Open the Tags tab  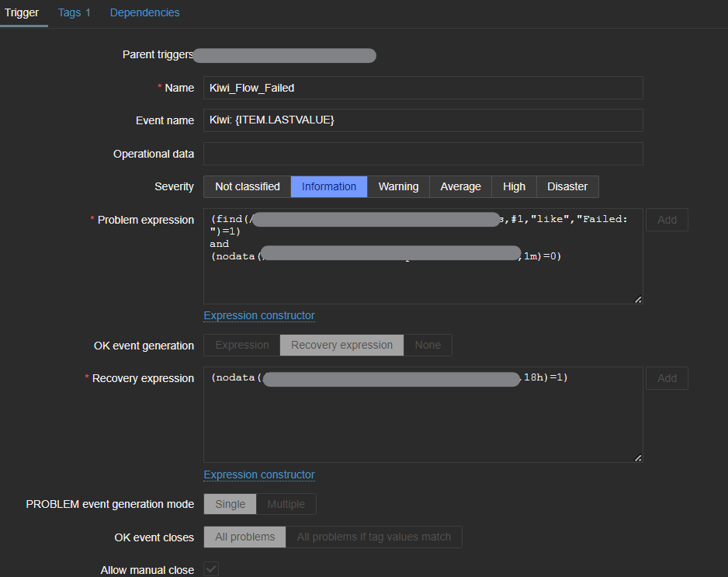[74, 12]
